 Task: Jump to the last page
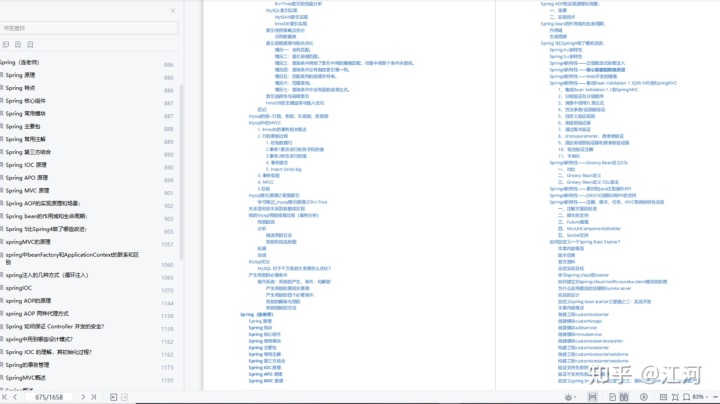tap(94, 397)
